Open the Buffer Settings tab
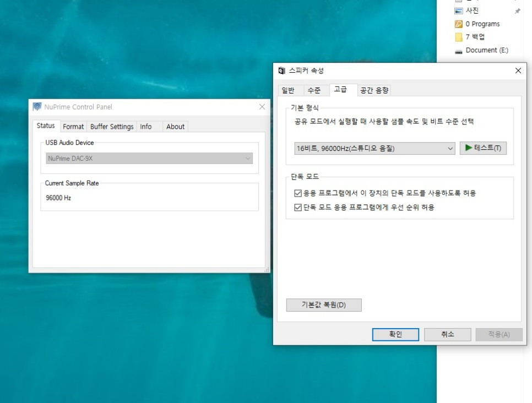Screen dimensions: 532x403 [112, 127]
